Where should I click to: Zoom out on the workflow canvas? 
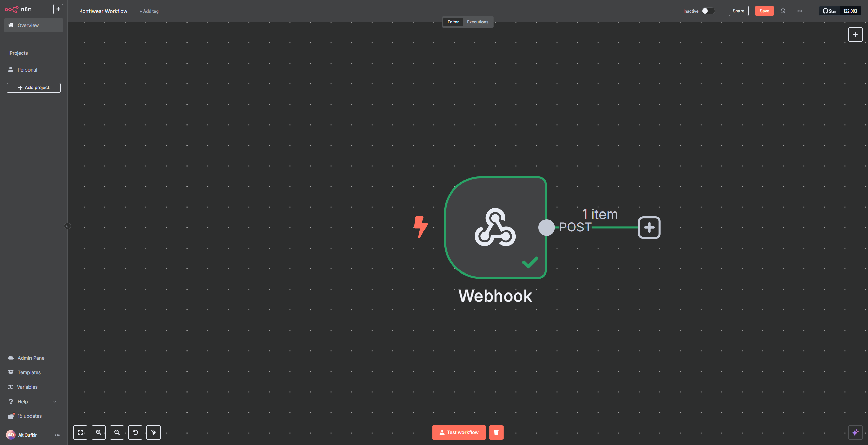click(117, 432)
